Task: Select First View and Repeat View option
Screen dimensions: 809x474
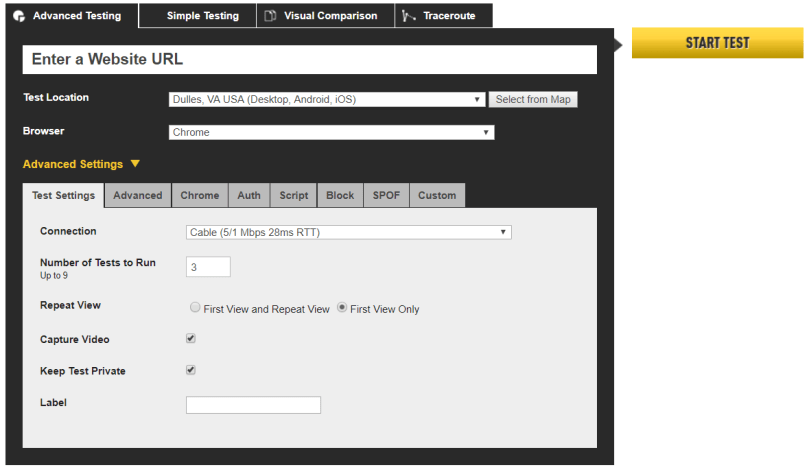Action: pos(196,308)
